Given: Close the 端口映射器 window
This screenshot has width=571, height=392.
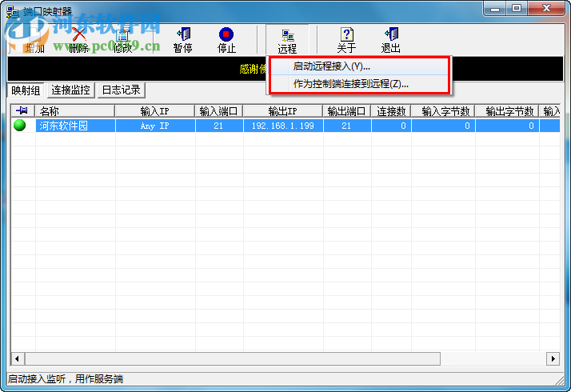Looking at the screenshot, I should click(x=546, y=9).
